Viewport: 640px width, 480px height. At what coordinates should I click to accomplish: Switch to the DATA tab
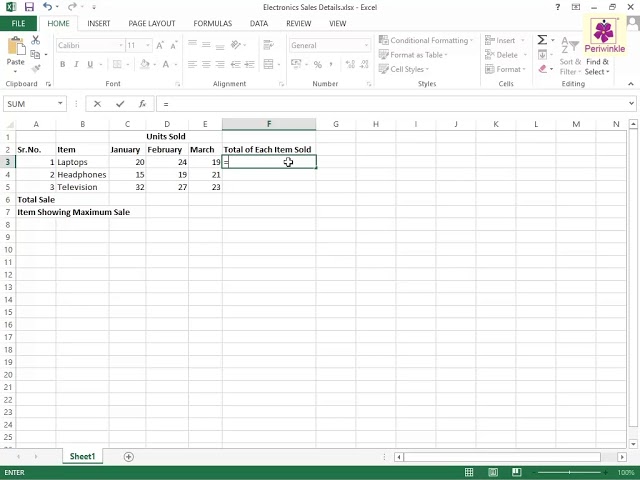(x=259, y=23)
